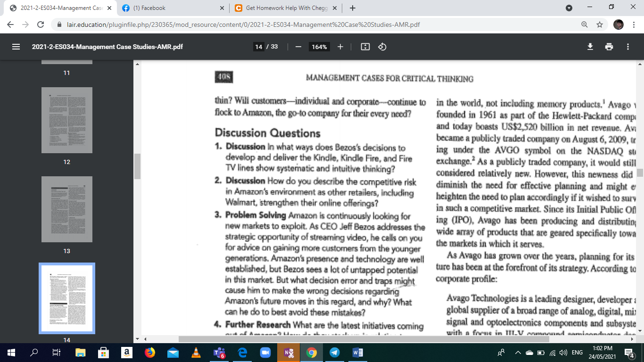The image size is (644, 362).
Task: Close the Chegg homework help tab
Action: tap(334, 8)
